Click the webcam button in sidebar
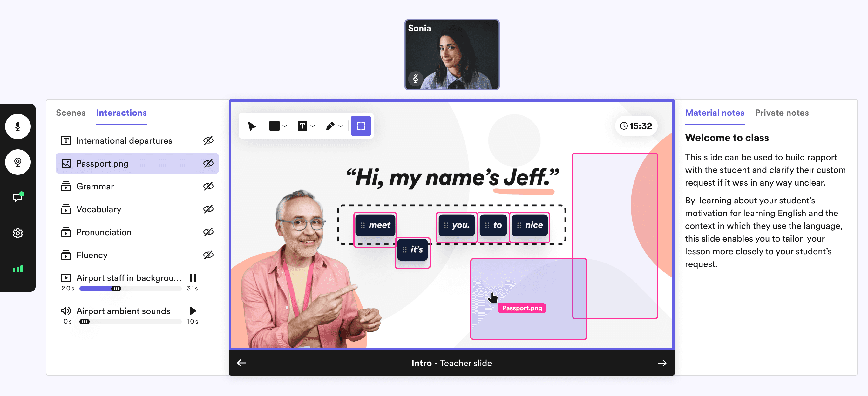The image size is (868, 396). (x=17, y=162)
